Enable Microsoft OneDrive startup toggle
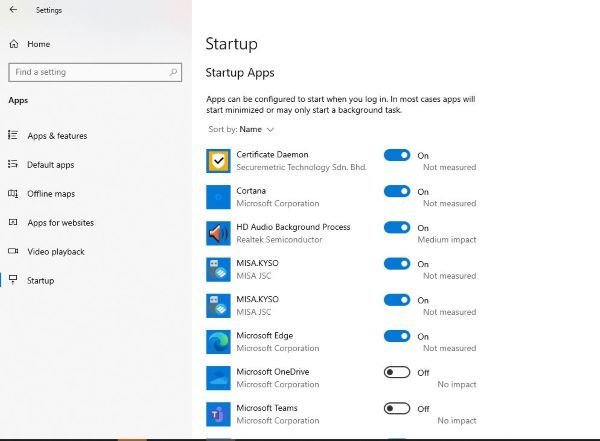The width and height of the screenshot is (600, 441). pyautogui.click(x=397, y=372)
